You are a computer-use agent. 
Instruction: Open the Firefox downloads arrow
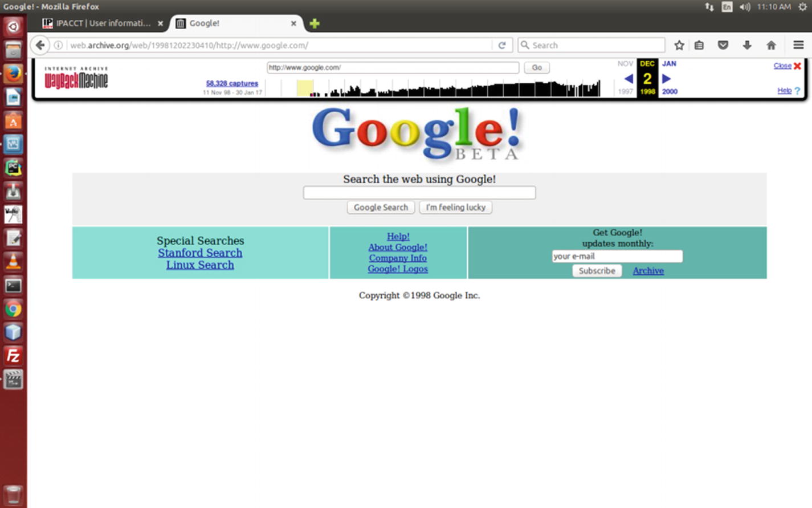[747, 45]
